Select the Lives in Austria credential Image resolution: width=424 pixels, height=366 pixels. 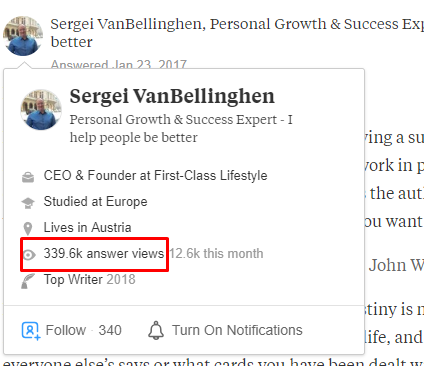[87, 228]
